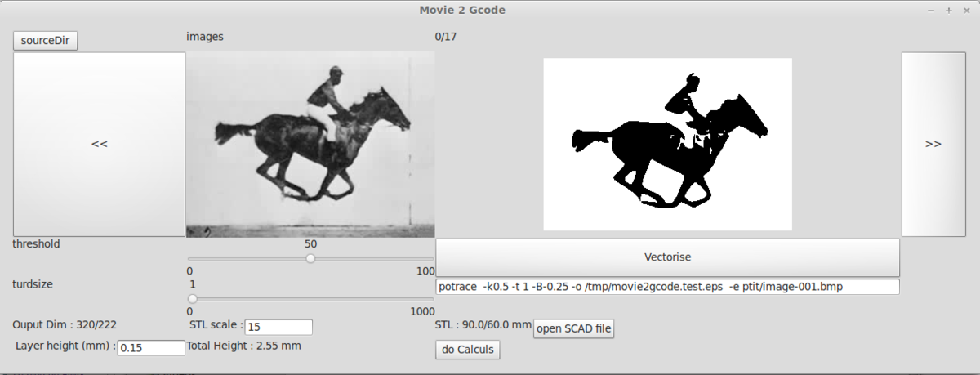
Task: Advance to next frame with >> button
Action: click(x=933, y=145)
